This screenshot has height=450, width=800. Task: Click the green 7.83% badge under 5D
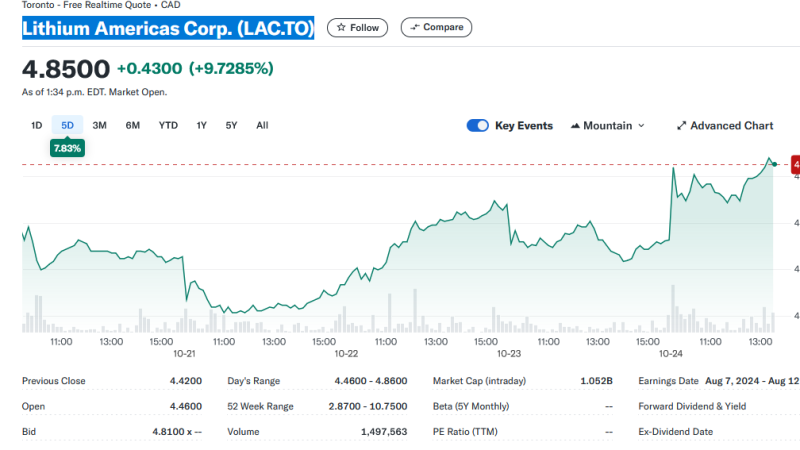pyautogui.click(x=68, y=147)
